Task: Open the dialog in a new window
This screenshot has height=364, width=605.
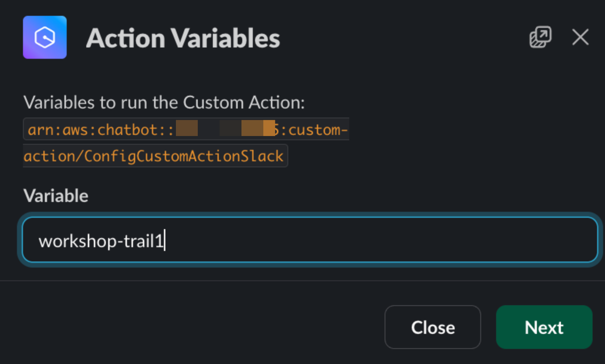Action: tap(541, 37)
